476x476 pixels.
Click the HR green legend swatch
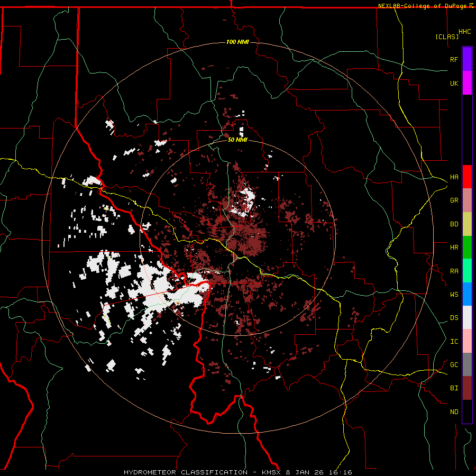point(467,248)
